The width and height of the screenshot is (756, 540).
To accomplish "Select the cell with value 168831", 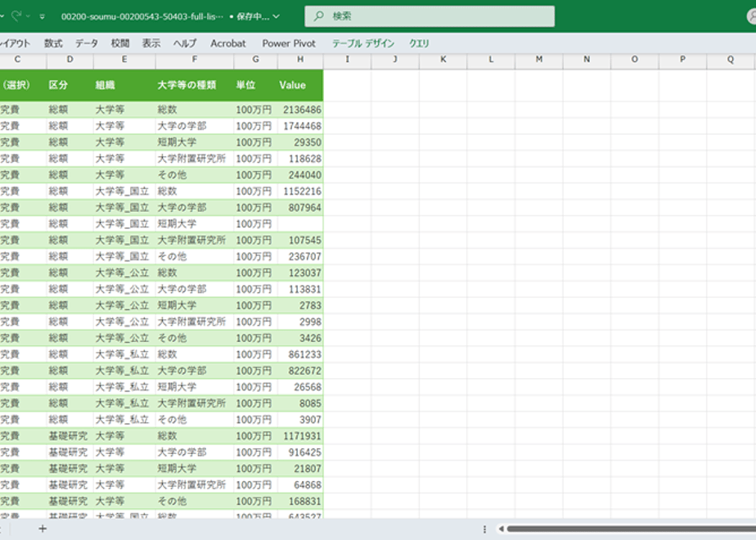I will [300, 502].
